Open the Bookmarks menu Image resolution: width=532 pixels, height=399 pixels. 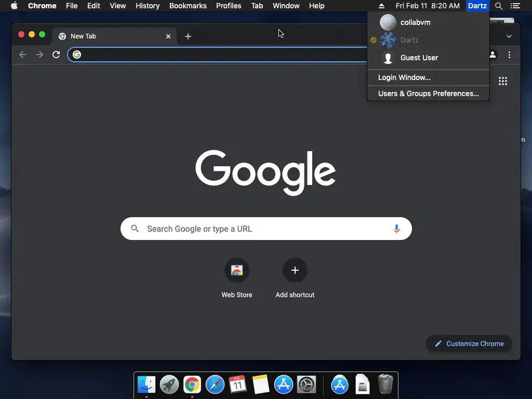(188, 6)
